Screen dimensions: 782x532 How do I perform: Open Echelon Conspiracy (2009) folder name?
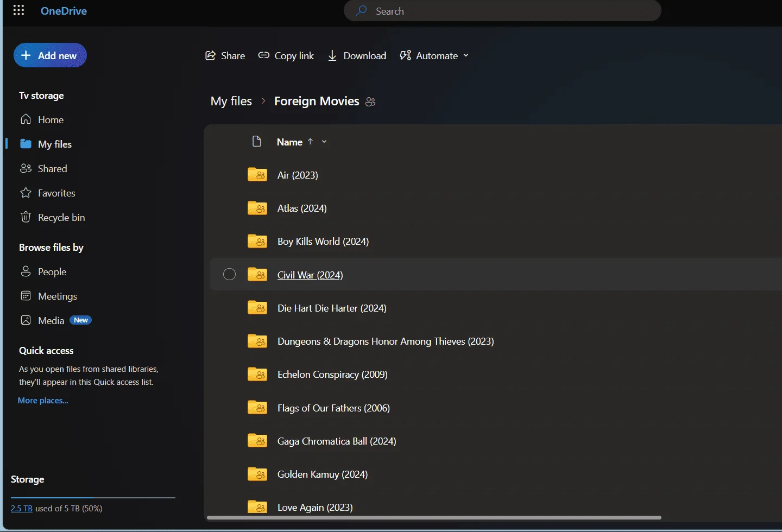[x=332, y=375]
